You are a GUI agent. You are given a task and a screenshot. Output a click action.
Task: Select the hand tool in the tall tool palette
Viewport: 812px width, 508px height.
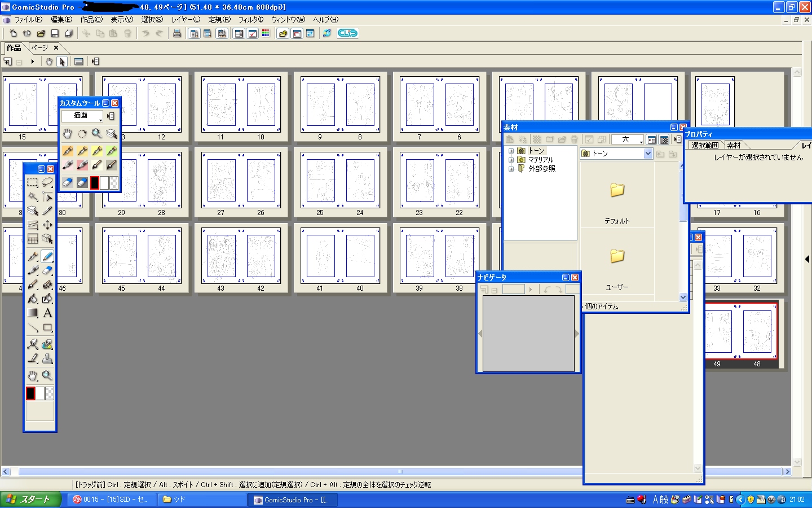(33, 375)
